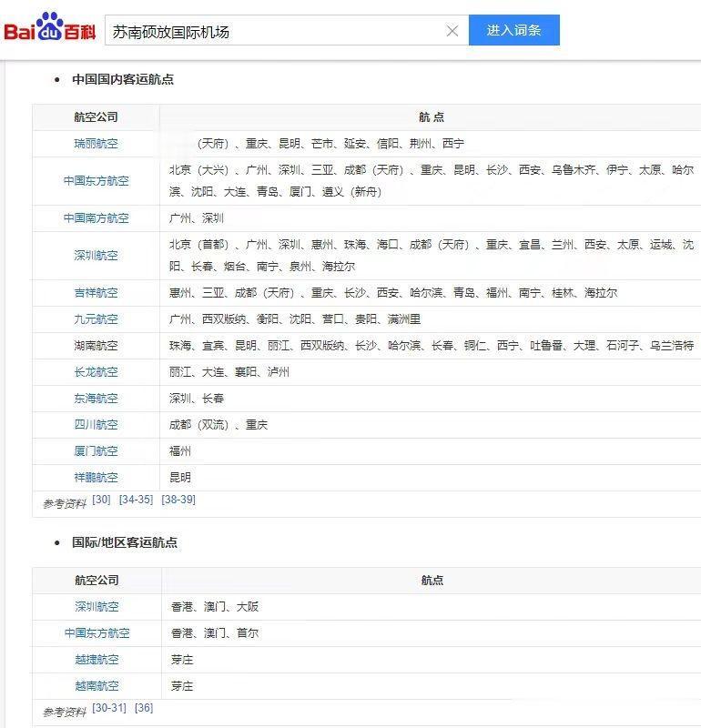
Task: Click 航空公司 header of domestic table
Action: (x=96, y=117)
